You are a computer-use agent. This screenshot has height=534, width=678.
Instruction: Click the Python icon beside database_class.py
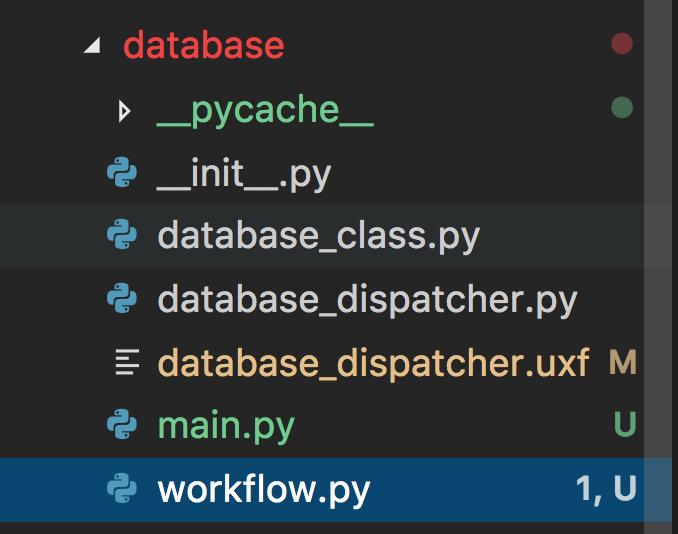click(x=122, y=236)
